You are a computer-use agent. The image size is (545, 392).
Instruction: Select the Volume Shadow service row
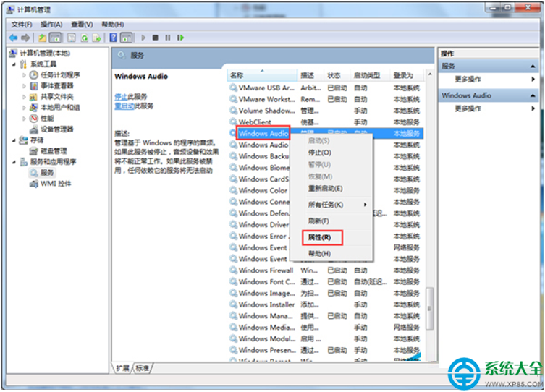click(326, 111)
